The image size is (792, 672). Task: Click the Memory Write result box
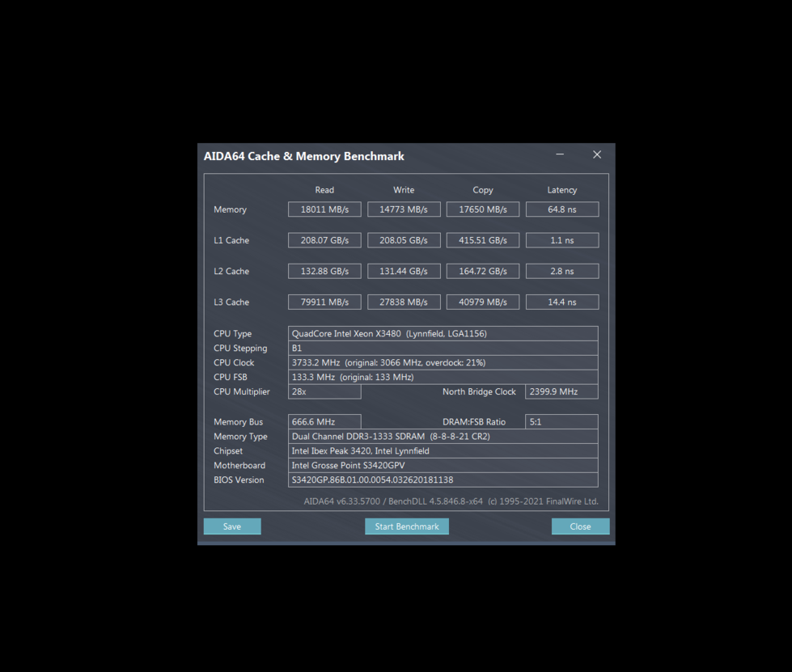point(404,209)
